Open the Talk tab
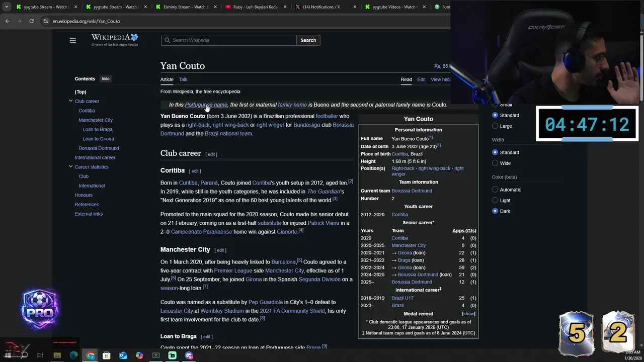The height and width of the screenshot is (362, 644). pyautogui.click(x=183, y=79)
